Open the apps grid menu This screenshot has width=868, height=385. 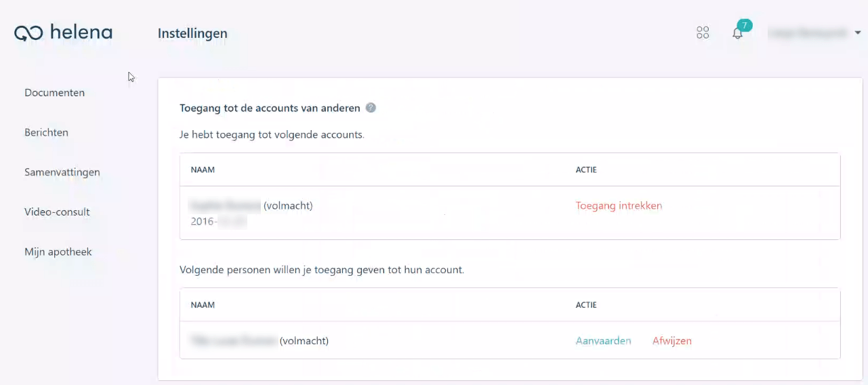coord(703,33)
